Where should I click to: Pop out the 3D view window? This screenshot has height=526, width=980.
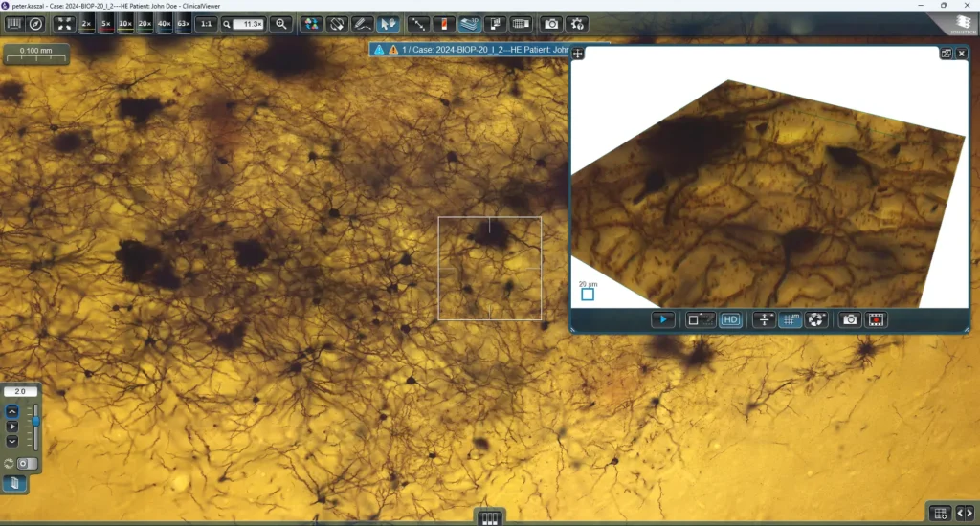(947, 54)
